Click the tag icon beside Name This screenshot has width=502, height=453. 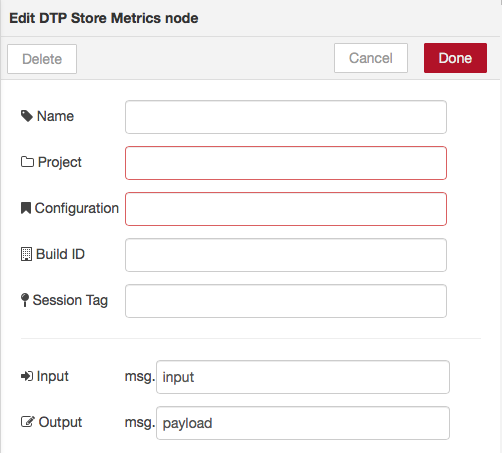27,116
